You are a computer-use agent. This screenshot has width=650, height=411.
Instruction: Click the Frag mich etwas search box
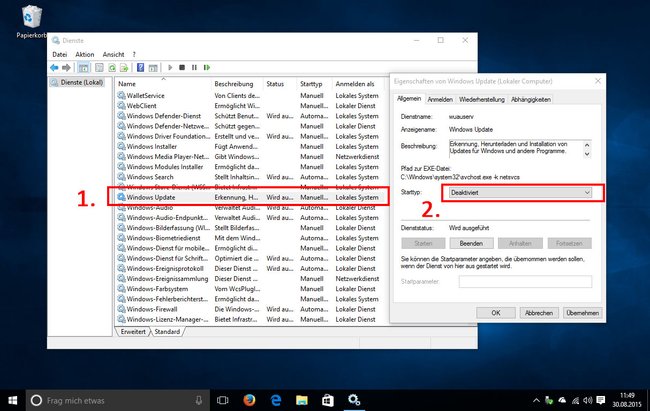pyautogui.click(x=118, y=400)
